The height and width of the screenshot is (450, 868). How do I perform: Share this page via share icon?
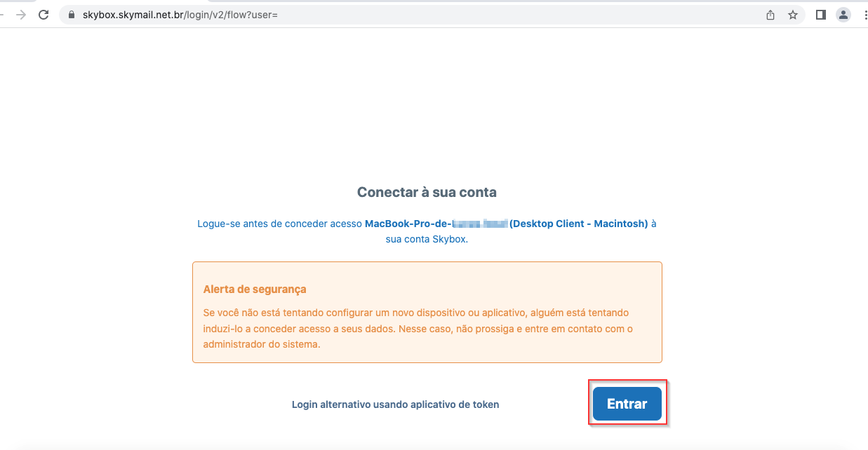[770, 15]
